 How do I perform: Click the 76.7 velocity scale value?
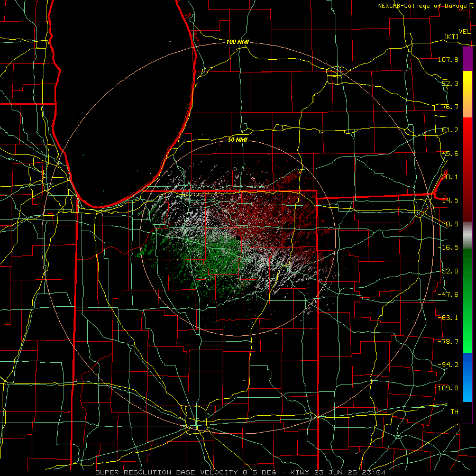(450, 106)
